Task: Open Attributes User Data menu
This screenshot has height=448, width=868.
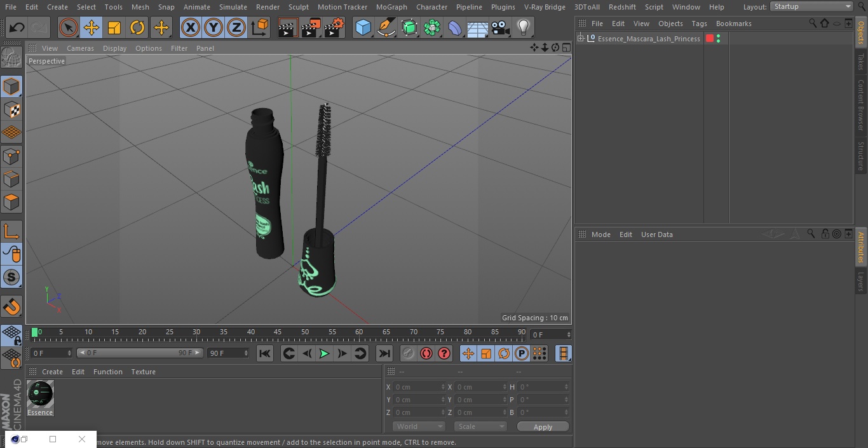Action: click(656, 234)
